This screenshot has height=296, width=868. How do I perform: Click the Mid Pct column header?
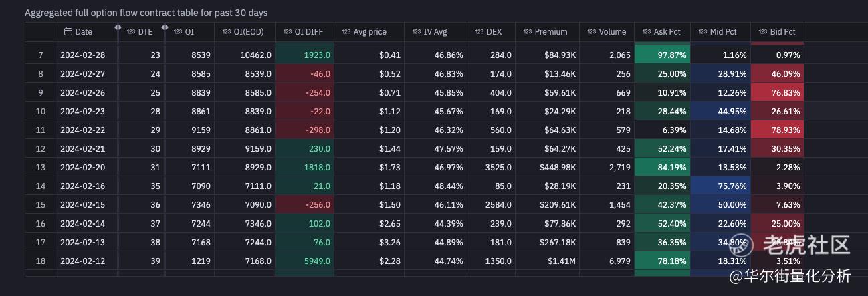722,32
